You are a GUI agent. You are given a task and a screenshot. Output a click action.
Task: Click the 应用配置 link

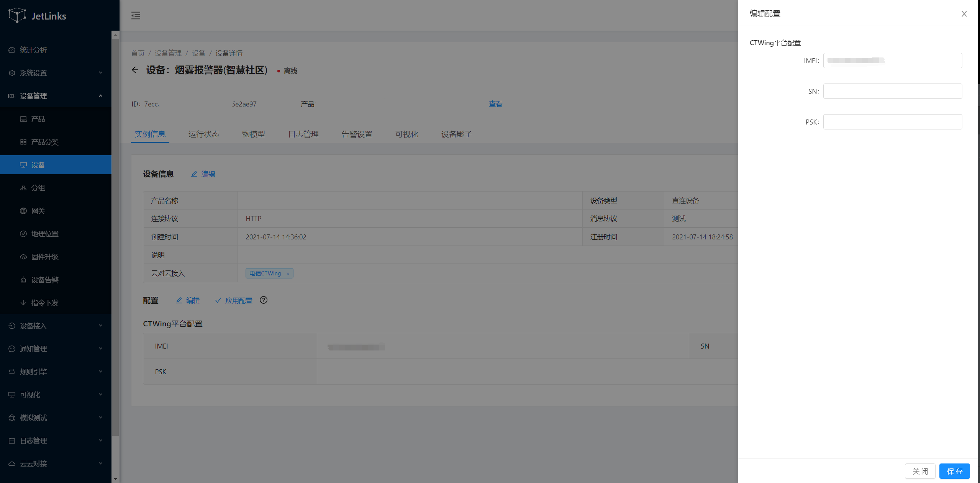[234, 300]
